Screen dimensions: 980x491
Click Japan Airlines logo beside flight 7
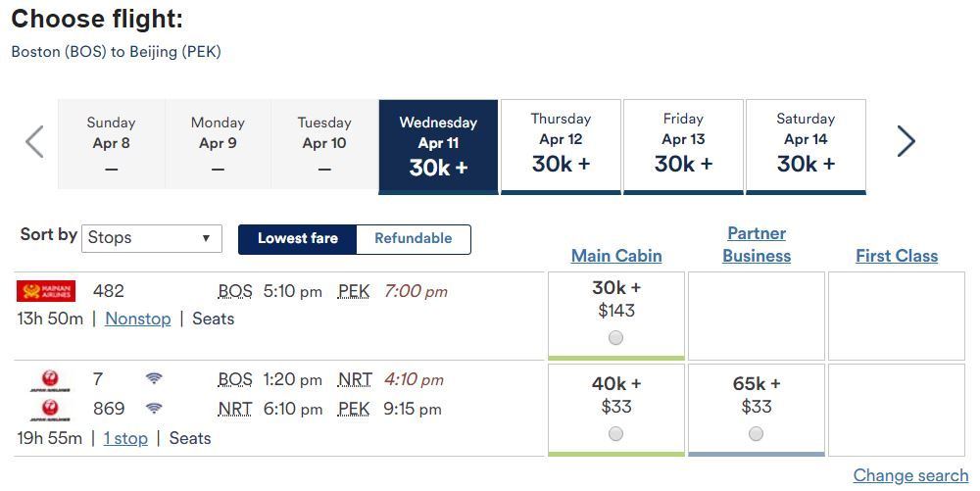pyautogui.click(x=50, y=380)
